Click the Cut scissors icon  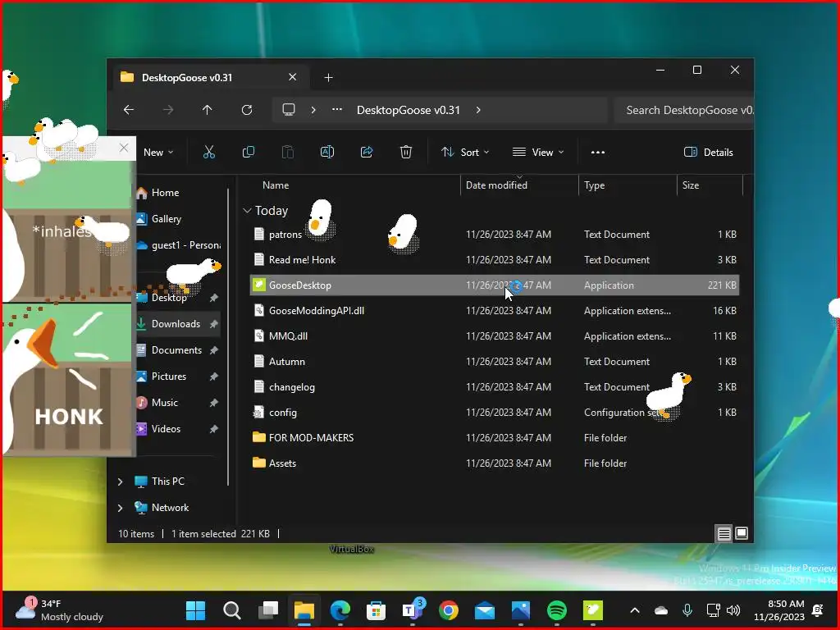[209, 152]
